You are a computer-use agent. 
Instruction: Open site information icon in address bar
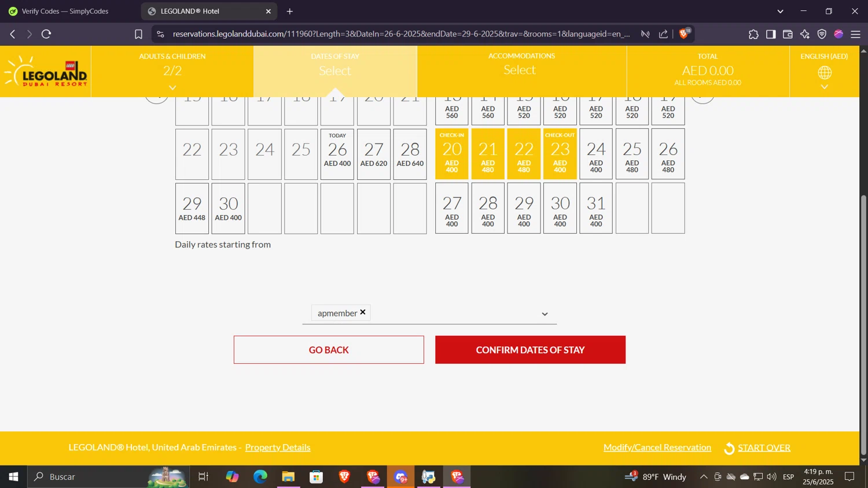[160, 34]
